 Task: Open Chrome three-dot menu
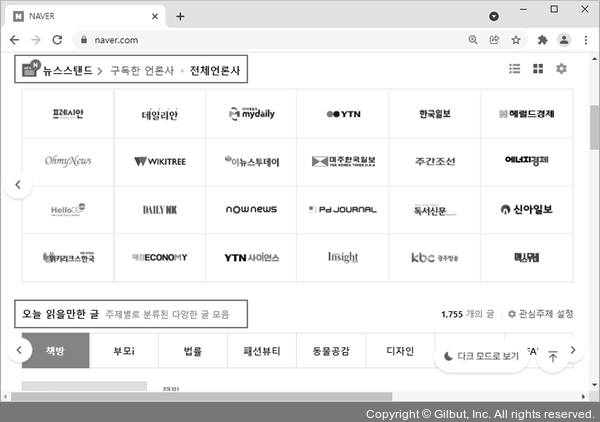[585, 40]
